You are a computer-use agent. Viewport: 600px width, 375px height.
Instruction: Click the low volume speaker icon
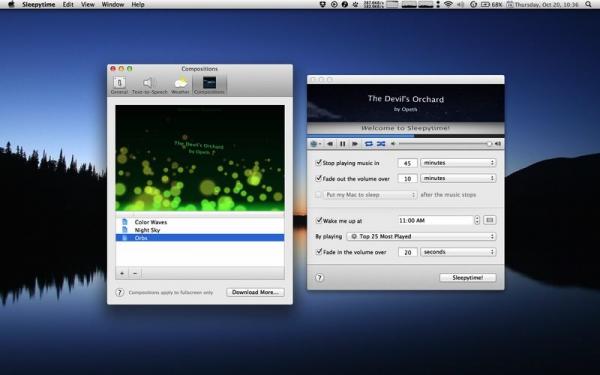pyautogui.click(x=393, y=144)
